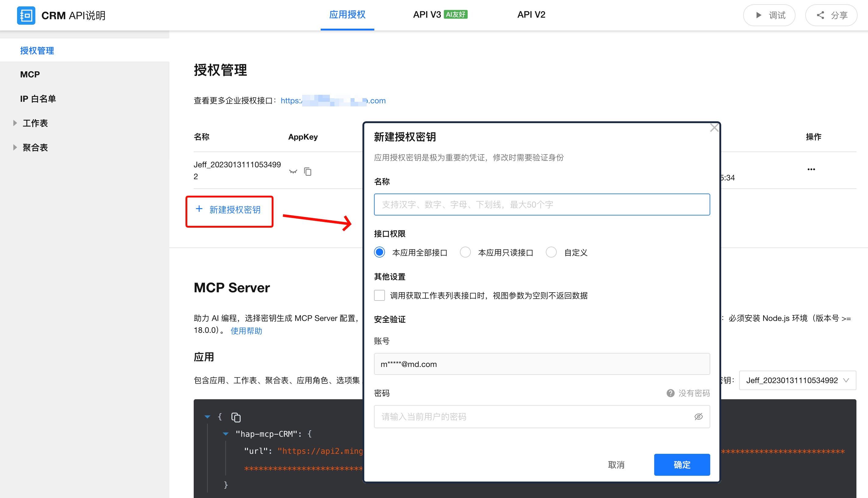This screenshot has width=868, height=498.
Task: Click the Jeff_20230131110534992 name cell
Action: [237, 170]
